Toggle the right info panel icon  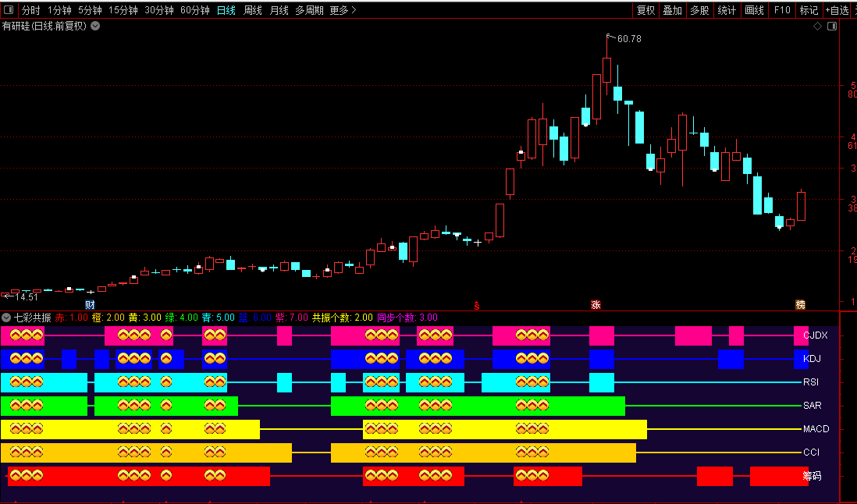(832, 26)
